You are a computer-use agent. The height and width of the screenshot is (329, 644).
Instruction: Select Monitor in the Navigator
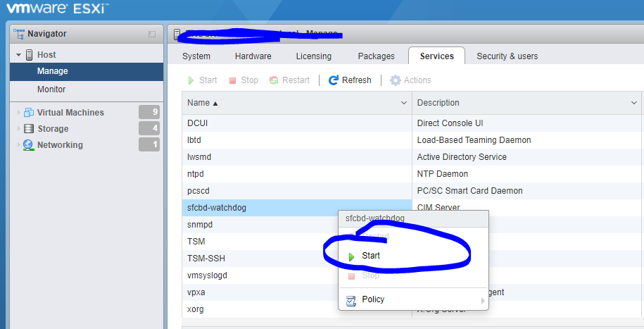(87, 89)
